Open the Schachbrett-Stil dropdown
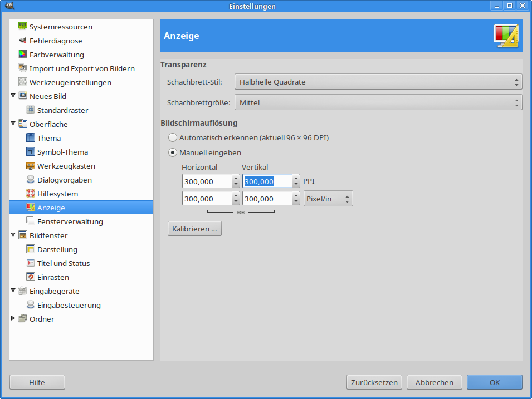This screenshot has width=532, height=399. (x=378, y=82)
